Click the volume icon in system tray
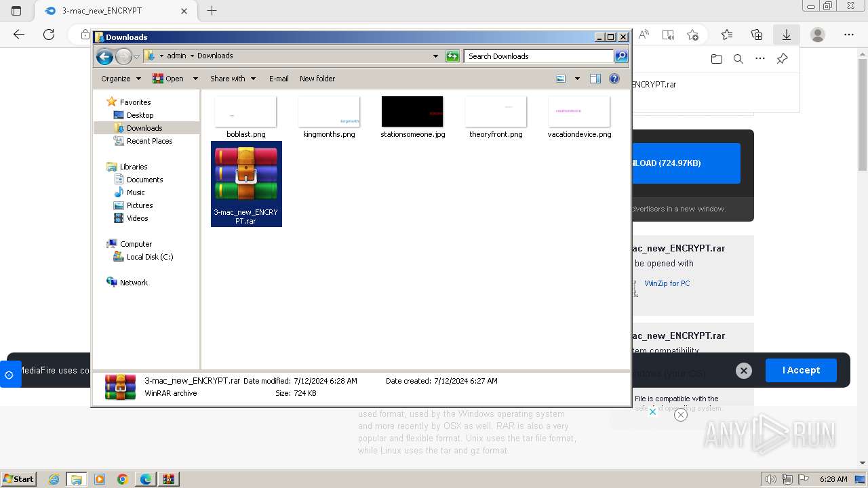 point(771,479)
